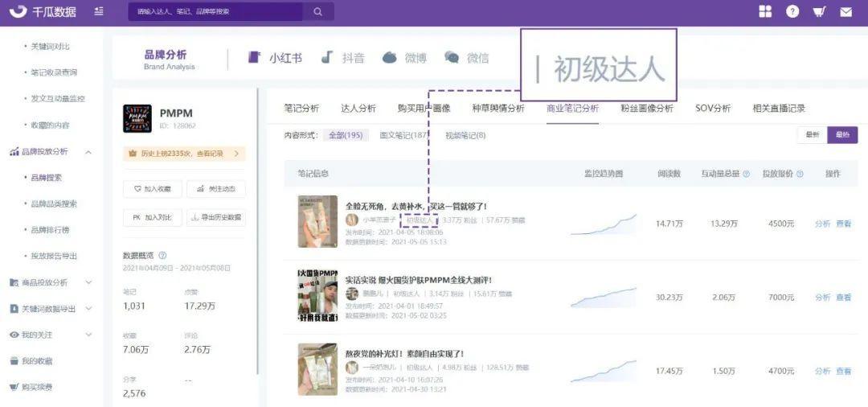Expand the 关键词数据导出 sidebar section

point(88,308)
